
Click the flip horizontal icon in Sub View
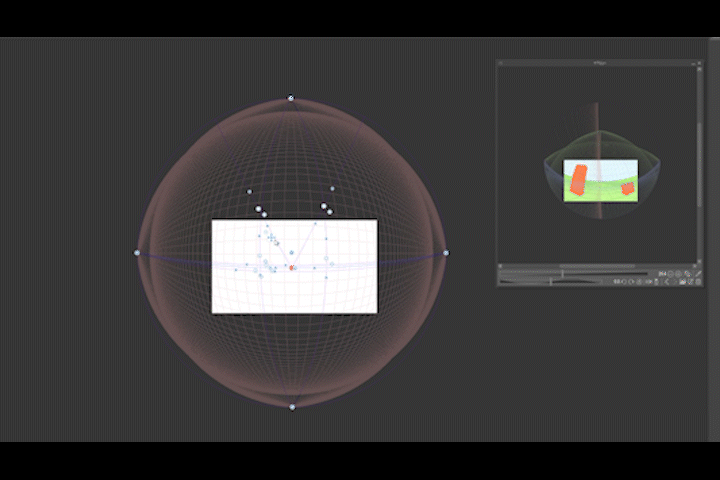648,282
